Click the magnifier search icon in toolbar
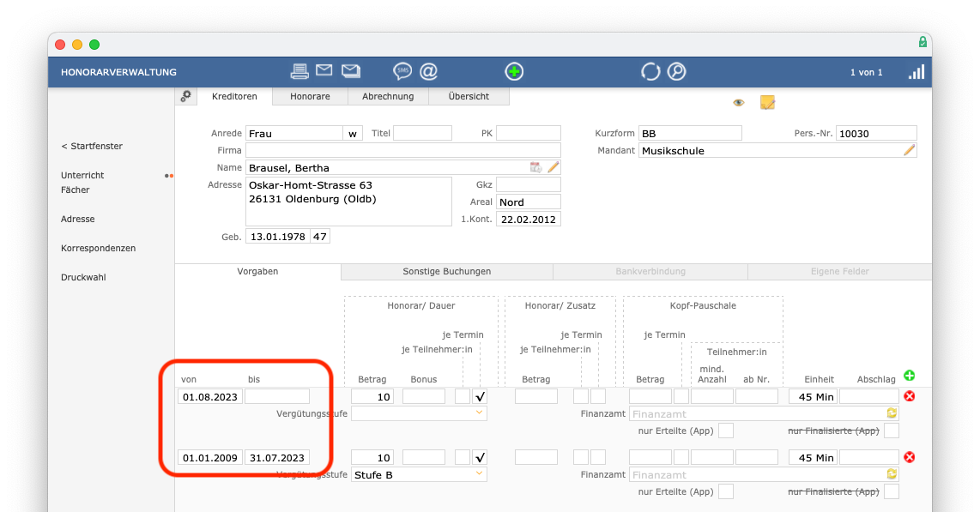Image resolution: width=980 pixels, height=512 pixels. pyautogui.click(x=676, y=72)
